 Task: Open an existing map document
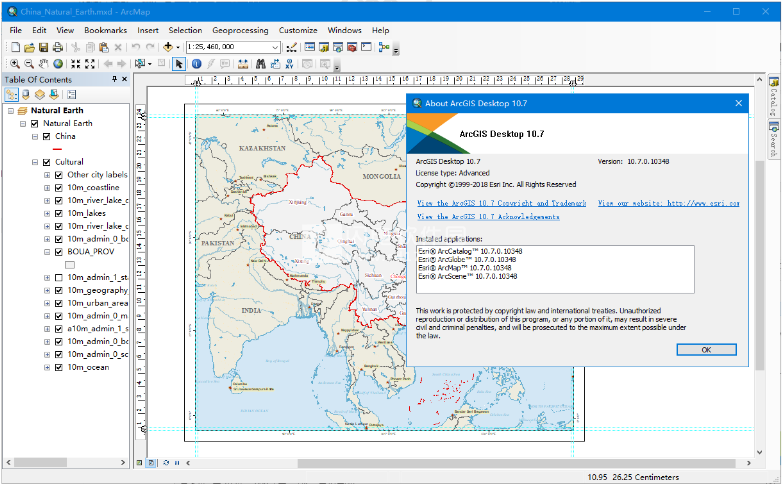(x=29, y=47)
